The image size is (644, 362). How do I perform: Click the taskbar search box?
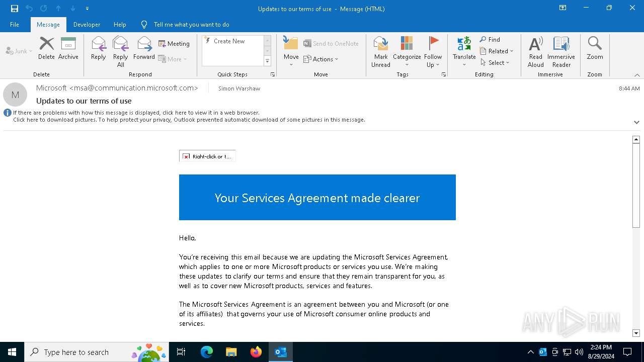click(97, 352)
